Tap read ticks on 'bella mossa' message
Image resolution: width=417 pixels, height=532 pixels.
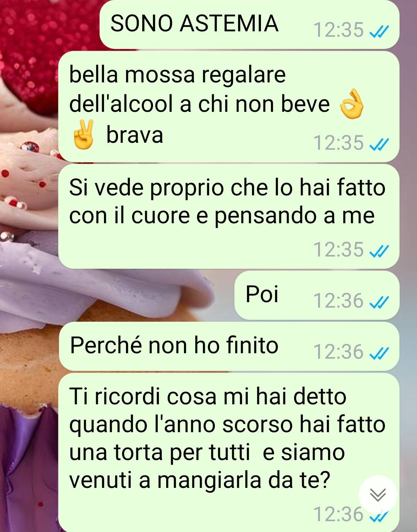(x=379, y=144)
